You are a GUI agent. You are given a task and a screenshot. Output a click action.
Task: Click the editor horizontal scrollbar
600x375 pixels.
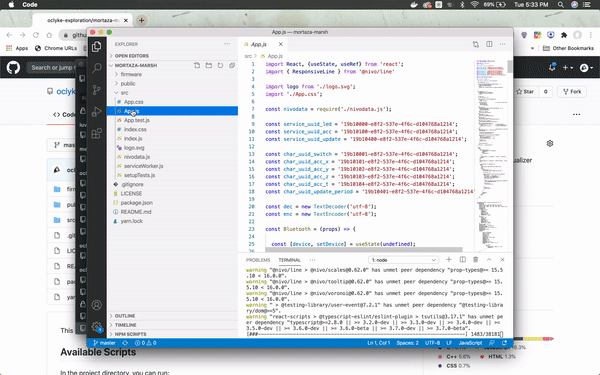click(x=364, y=249)
